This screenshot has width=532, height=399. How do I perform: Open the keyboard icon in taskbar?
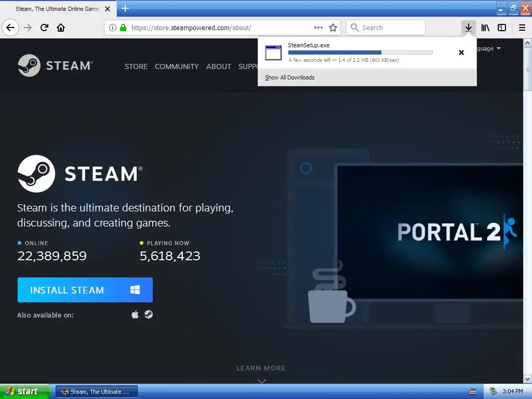[473, 392]
